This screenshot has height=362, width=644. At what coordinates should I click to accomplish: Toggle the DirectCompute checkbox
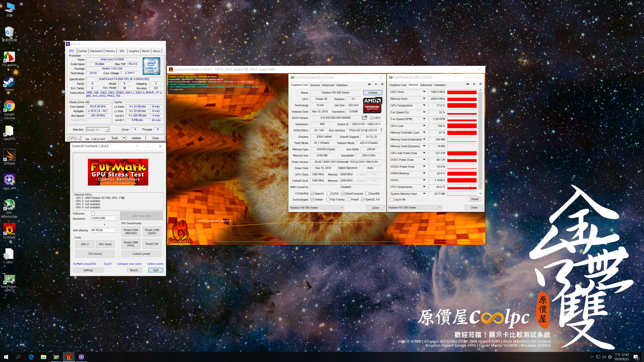point(343,194)
